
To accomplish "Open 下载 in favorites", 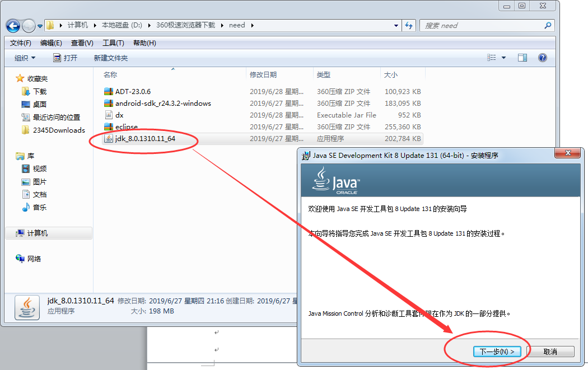I will [40, 91].
